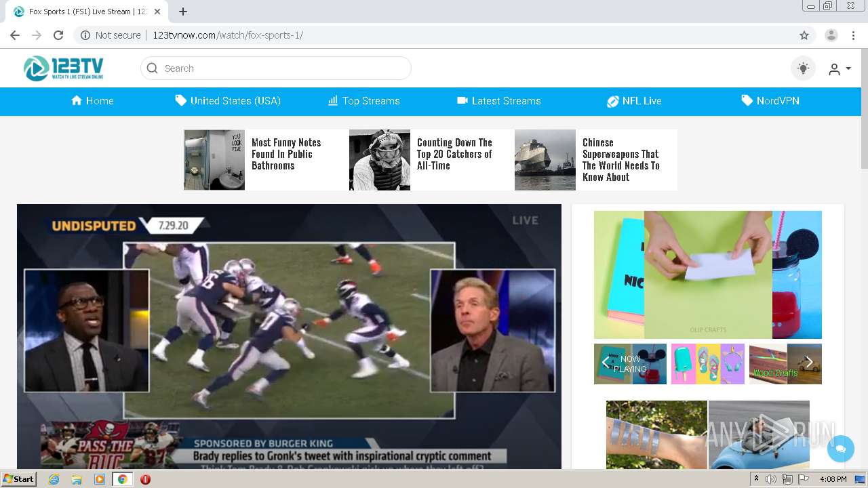Click the ship article thumbnail
The height and width of the screenshot is (488, 868).
point(545,160)
